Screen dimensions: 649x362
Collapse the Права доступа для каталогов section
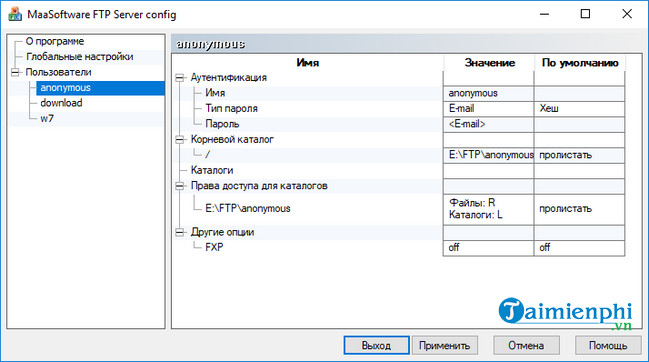coord(180,186)
